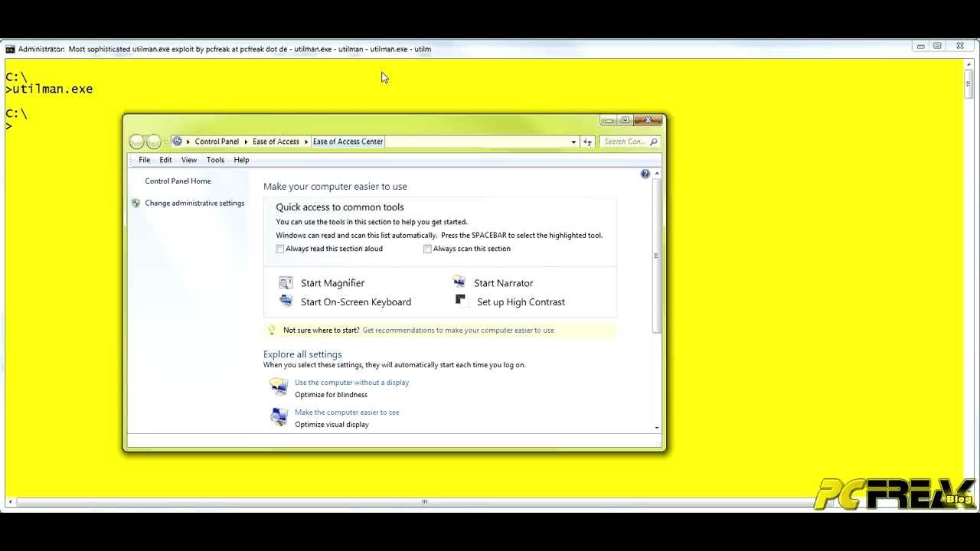Click Ease of Access Center breadcrumb

(348, 142)
